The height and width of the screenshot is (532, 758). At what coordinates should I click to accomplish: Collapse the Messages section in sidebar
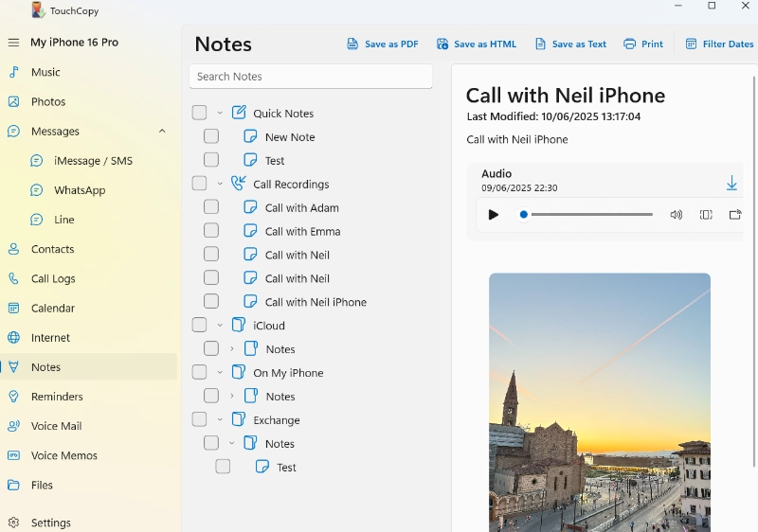162,131
